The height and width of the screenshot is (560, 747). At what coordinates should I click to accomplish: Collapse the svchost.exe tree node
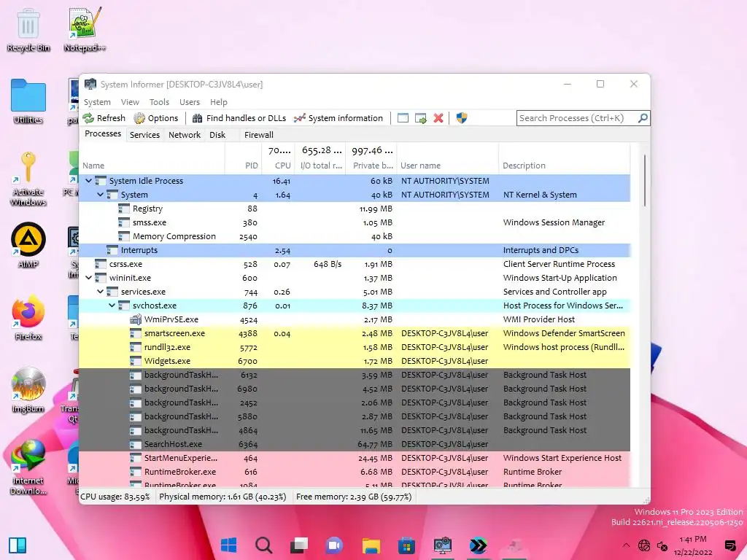point(112,306)
